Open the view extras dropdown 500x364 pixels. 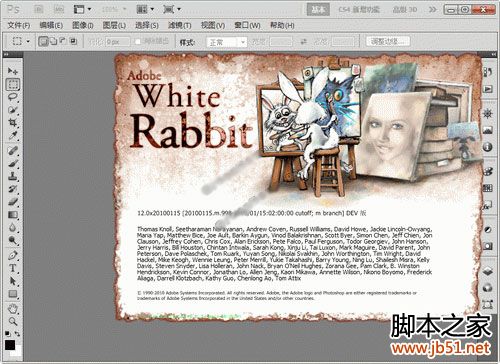coord(82,9)
